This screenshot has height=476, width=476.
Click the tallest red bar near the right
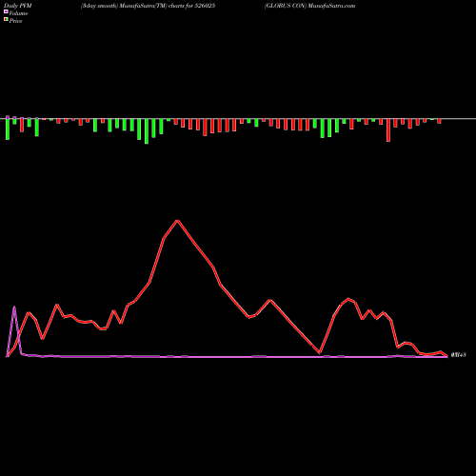[x=388, y=130]
